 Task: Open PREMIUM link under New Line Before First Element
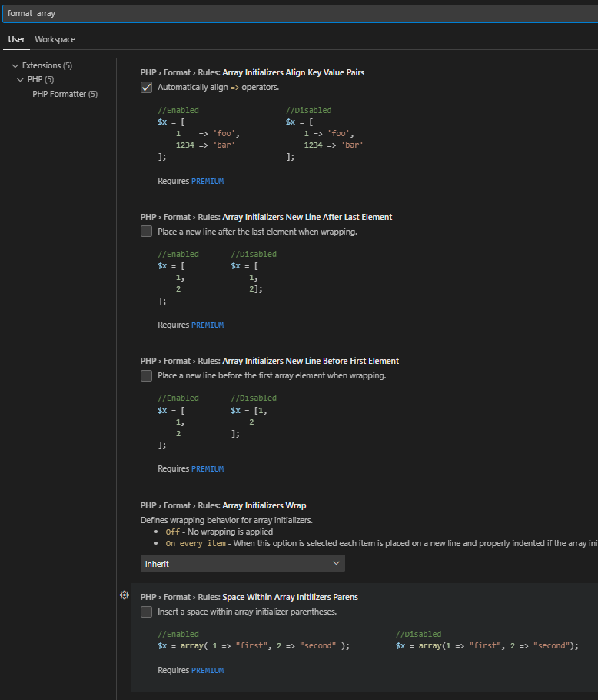point(208,469)
